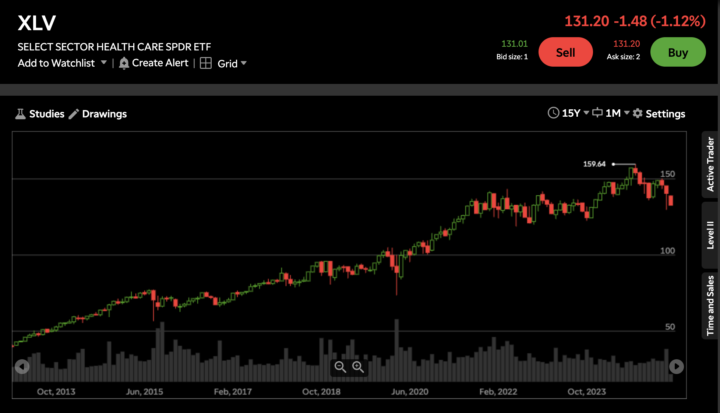Expand the Grid dropdown arrow

[x=244, y=63]
